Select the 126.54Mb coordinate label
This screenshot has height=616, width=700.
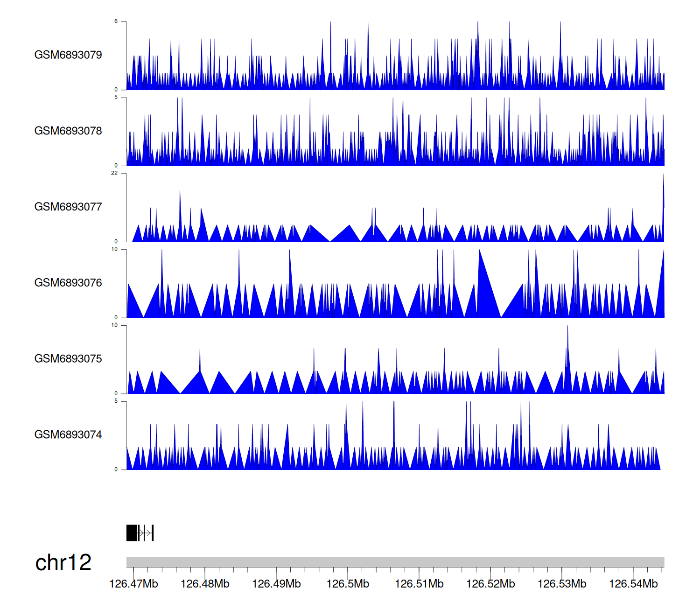(633, 584)
